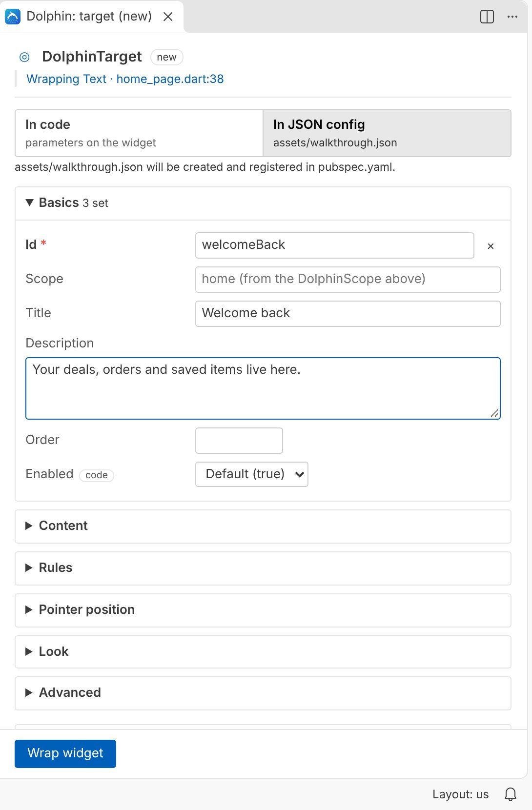Click the new badge beside DolphinTarget
The height and width of the screenshot is (810, 532).
tap(167, 57)
